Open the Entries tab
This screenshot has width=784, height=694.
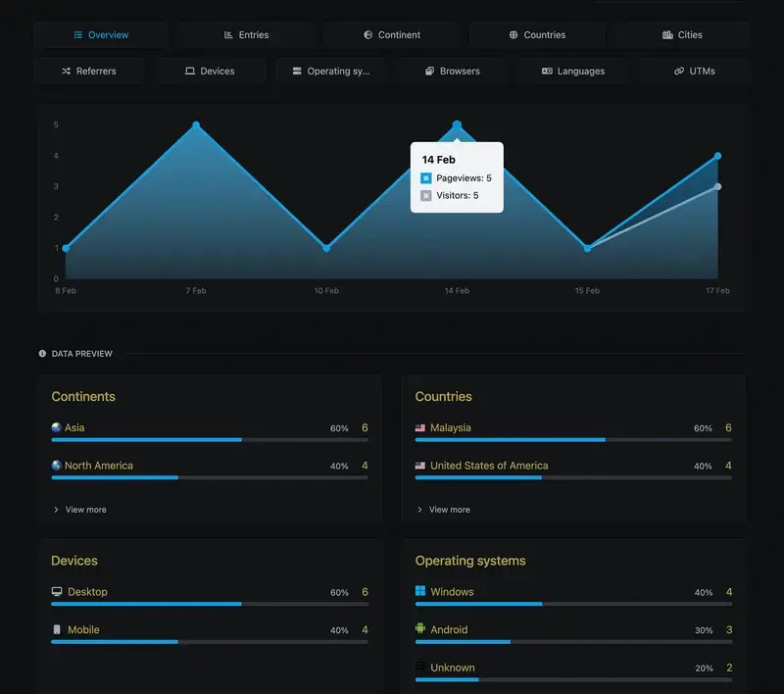pos(246,35)
